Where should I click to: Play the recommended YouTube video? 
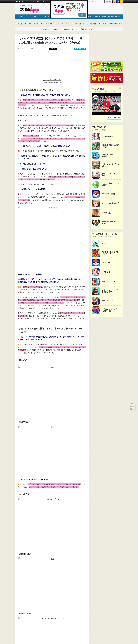[x=106, y=104]
